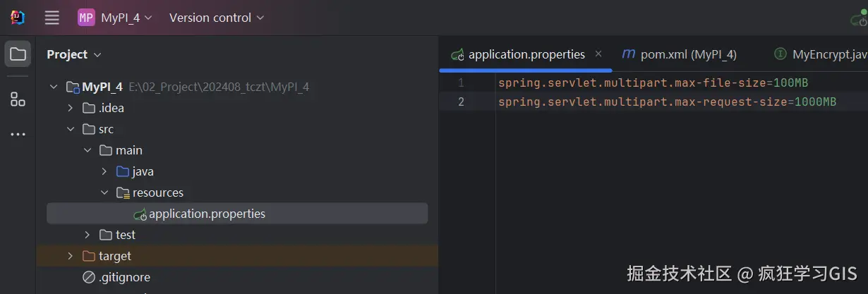868x294 pixels.
Task: Click line 2 in the editor gutter
Action: coord(461,102)
